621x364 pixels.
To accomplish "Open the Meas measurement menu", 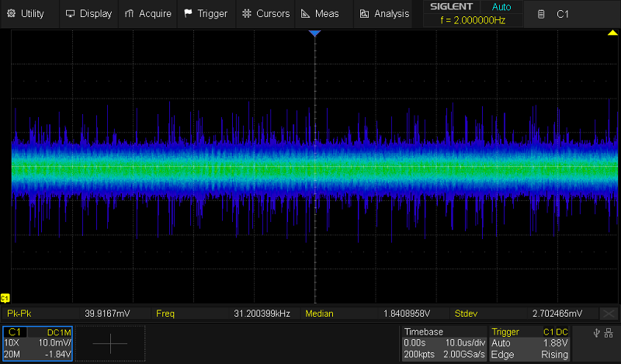I will click(323, 13).
